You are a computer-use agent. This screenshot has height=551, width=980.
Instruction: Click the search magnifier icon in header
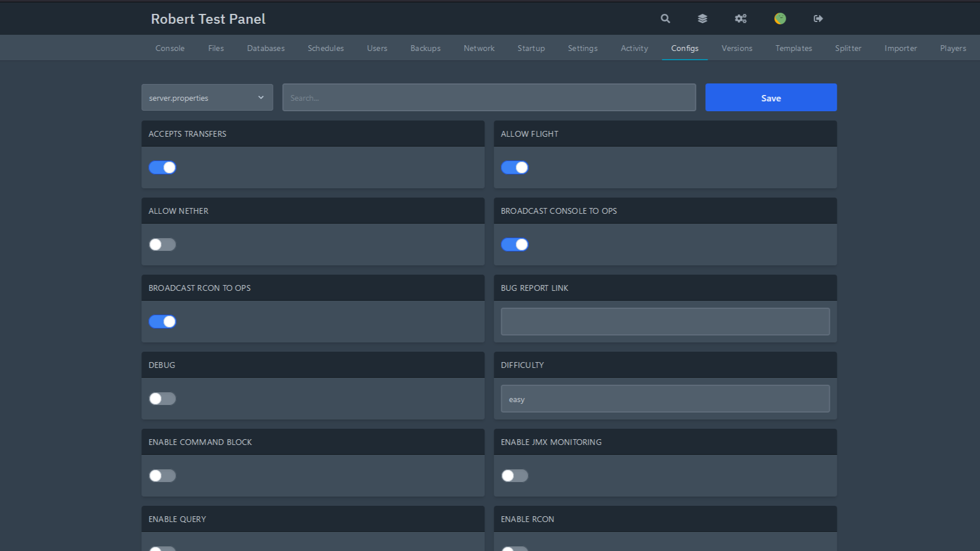point(665,19)
